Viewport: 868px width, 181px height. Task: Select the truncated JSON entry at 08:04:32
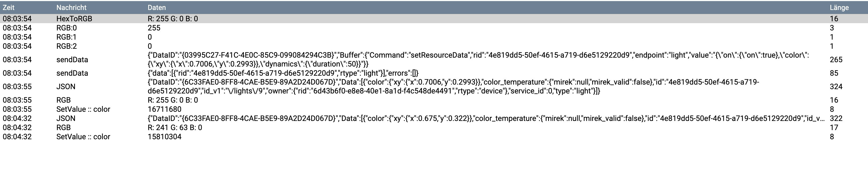point(66,119)
